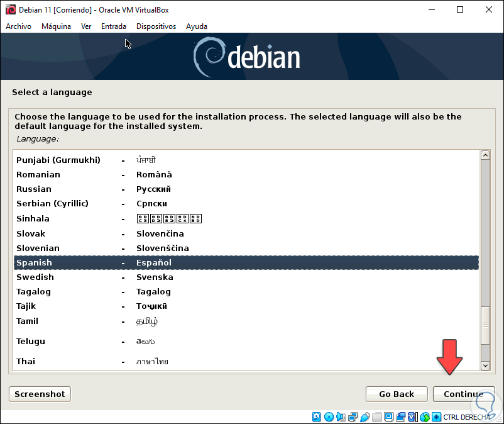This screenshot has width=504, height=424.
Task: Click the network adapters status icon
Action: 353,417
